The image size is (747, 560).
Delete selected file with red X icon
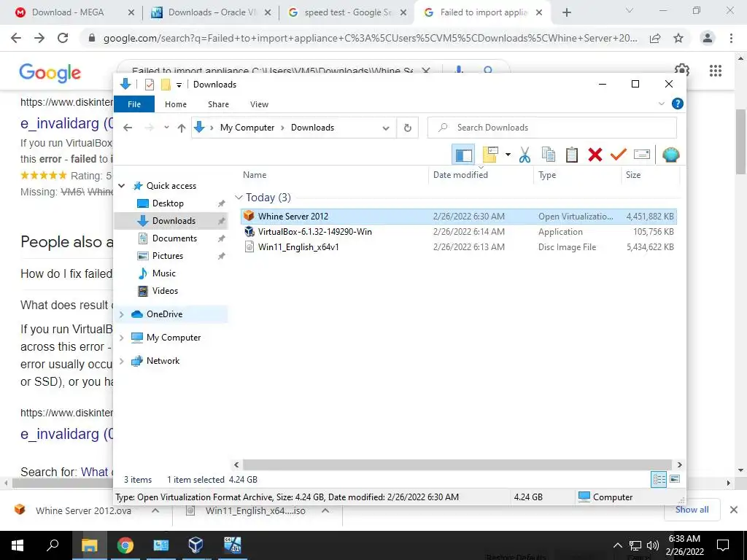point(595,155)
